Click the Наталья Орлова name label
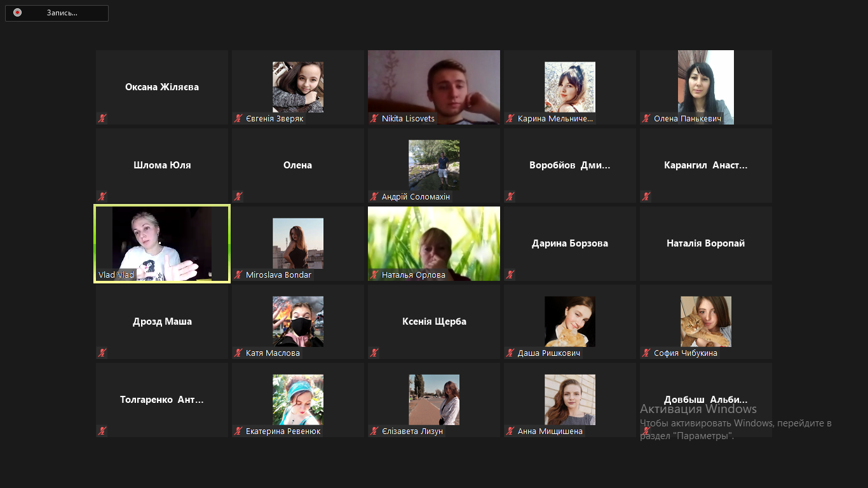This screenshot has height=488, width=868. tap(414, 275)
